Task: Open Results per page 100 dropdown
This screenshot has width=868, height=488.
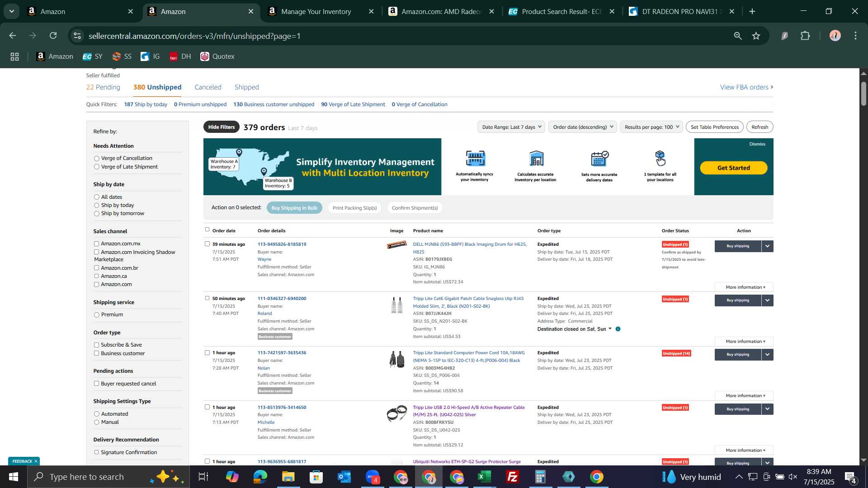Action: point(651,127)
